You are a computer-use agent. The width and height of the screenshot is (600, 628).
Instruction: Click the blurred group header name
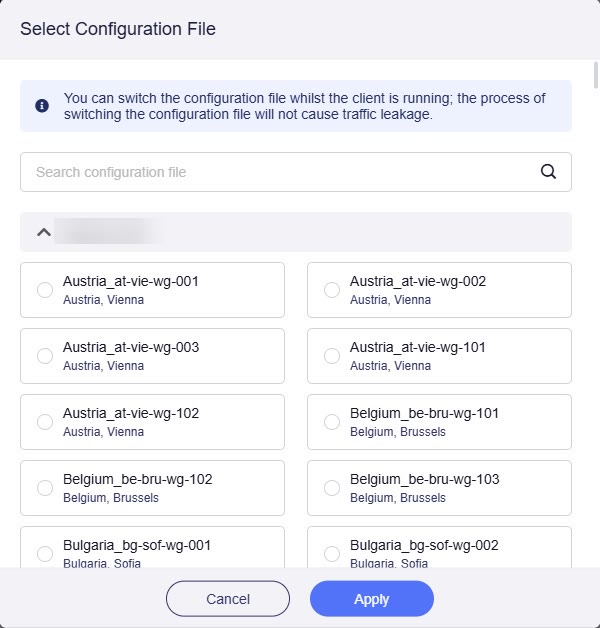(x=108, y=231)
